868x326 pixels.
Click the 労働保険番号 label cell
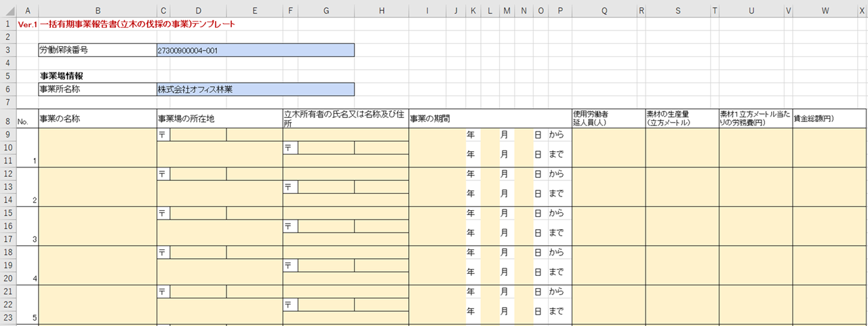point(98,50)
